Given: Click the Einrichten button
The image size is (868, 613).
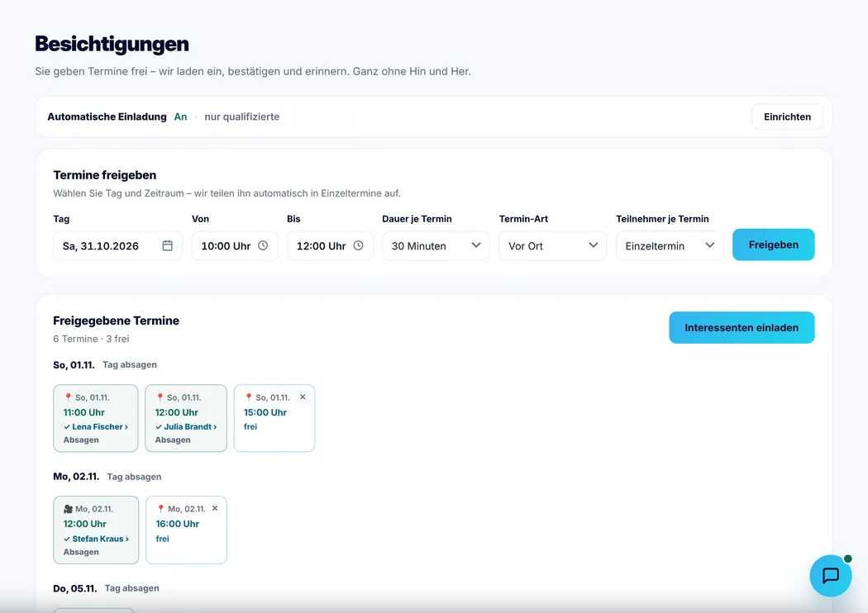Looking at the screenshot, I should point(787,116).
